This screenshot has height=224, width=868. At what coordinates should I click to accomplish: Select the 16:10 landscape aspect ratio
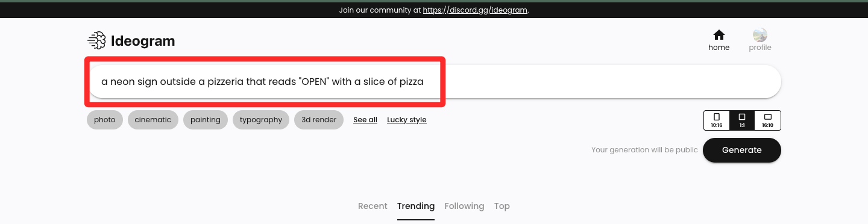pyautogui.click(x=767, y=120)
